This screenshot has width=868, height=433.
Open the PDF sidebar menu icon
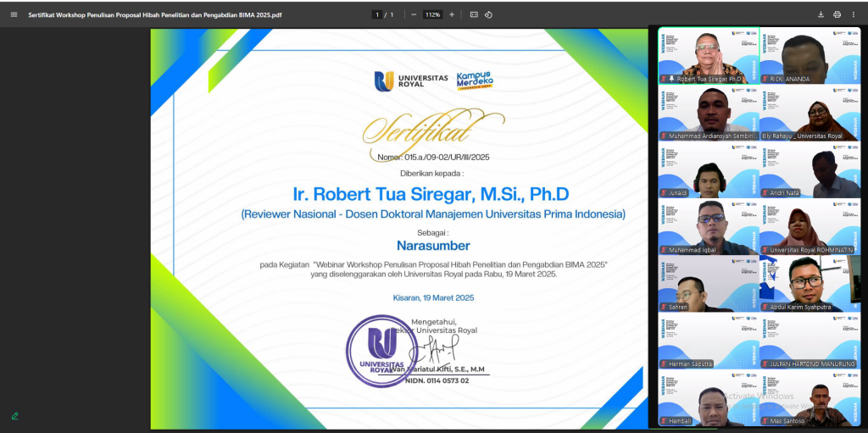point(13,14)
